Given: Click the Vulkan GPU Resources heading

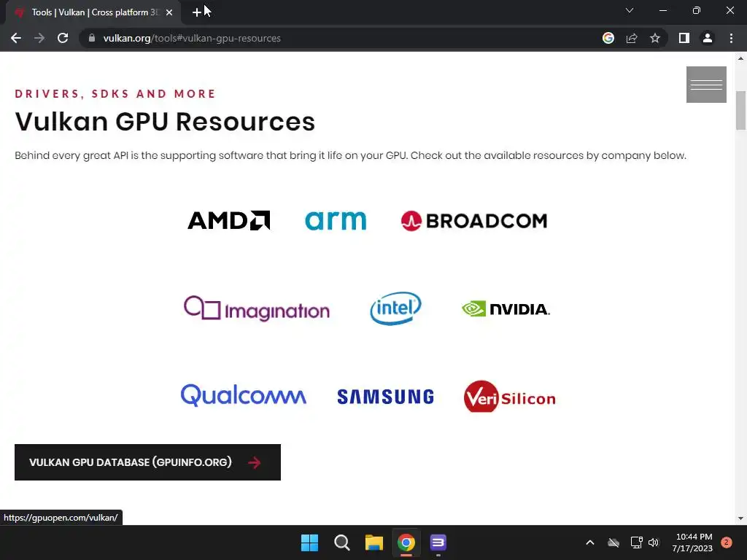Looking at the screenshot, I should pos(165,122).
